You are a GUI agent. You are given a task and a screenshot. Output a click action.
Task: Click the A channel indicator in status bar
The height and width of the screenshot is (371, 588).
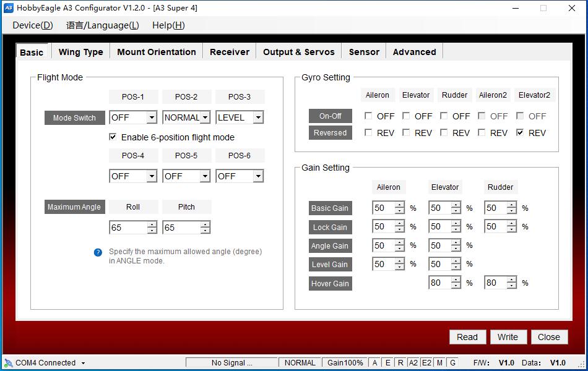click(375, 363)
